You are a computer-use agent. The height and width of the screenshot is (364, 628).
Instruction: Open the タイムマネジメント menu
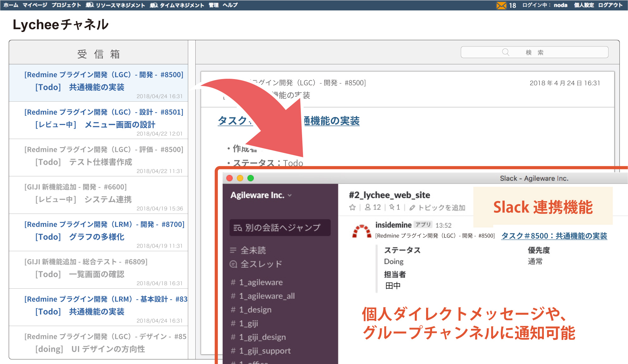point(182,5)
